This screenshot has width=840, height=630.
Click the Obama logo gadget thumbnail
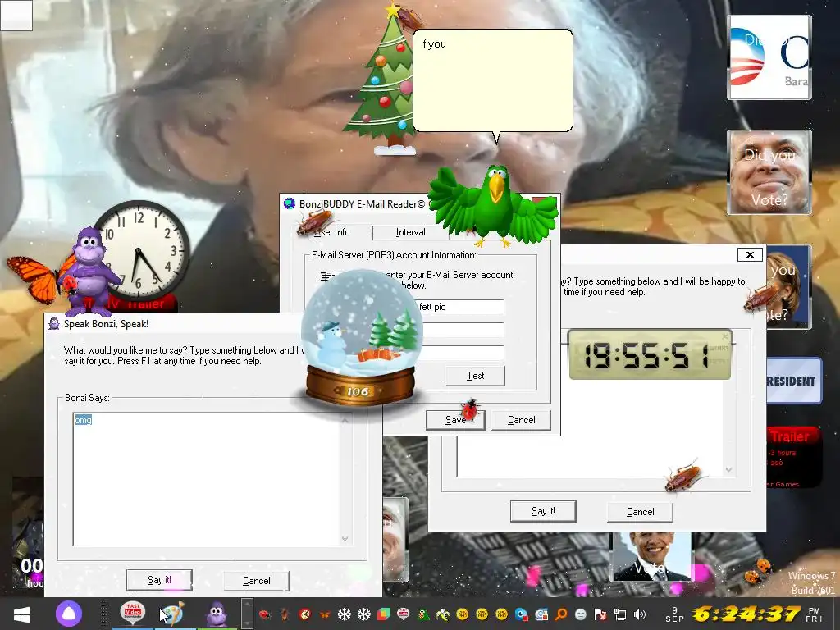click(x=769, y=57)
